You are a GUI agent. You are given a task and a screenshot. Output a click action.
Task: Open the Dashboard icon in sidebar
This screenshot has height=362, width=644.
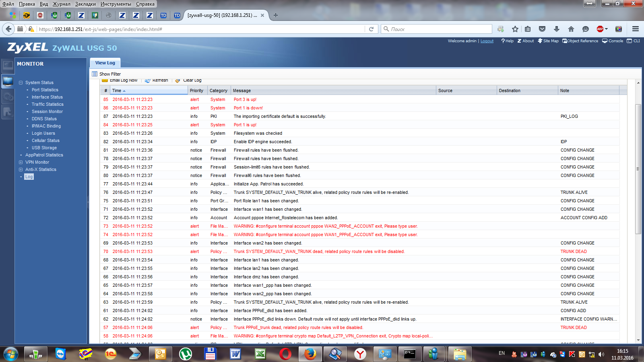tap(8, 65)
